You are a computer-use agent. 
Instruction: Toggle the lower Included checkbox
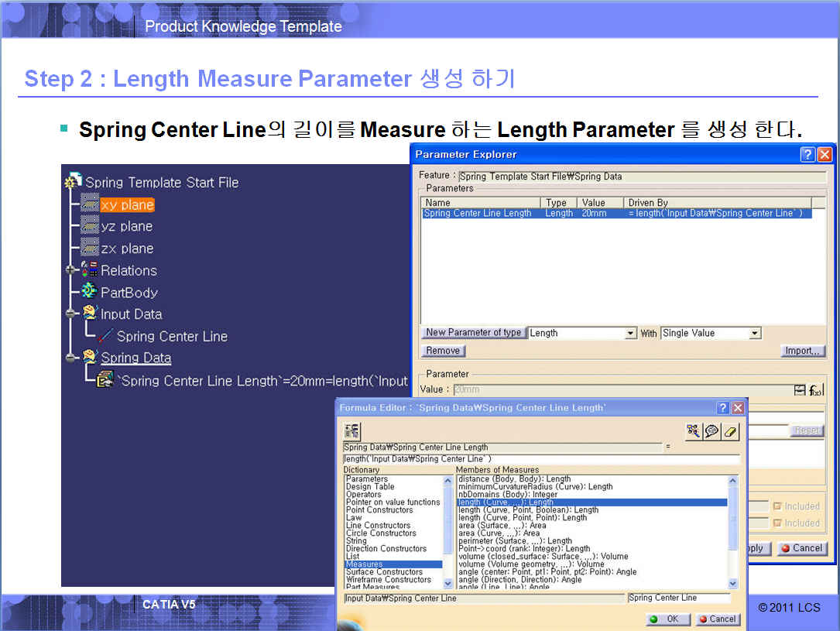click(x=778, y=523)
